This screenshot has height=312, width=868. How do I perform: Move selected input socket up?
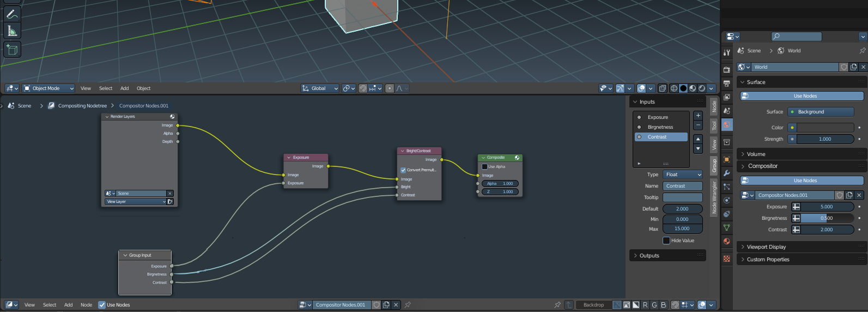click(x=698, y=139)
